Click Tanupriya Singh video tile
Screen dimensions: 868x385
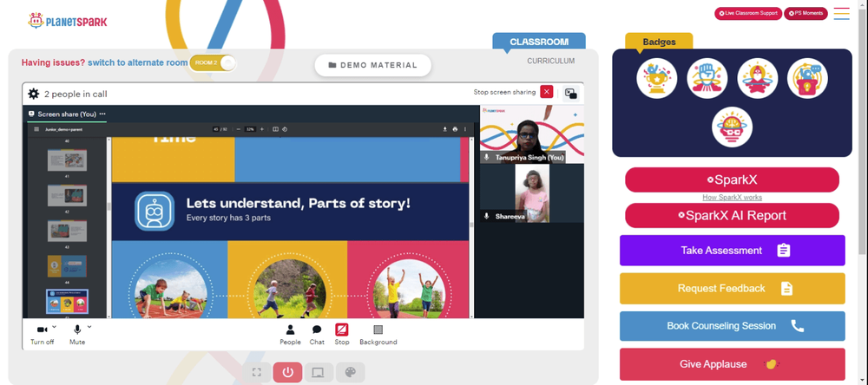[531, 134]
